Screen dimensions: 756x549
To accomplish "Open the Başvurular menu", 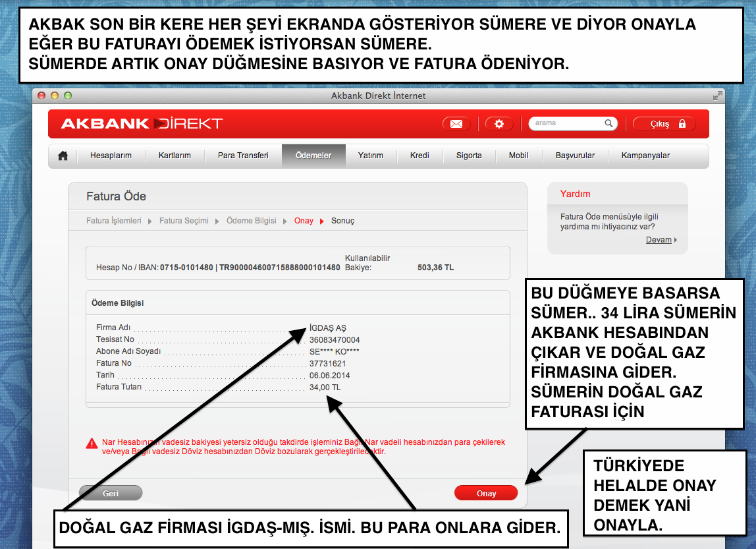I will (x=575, y=156).
